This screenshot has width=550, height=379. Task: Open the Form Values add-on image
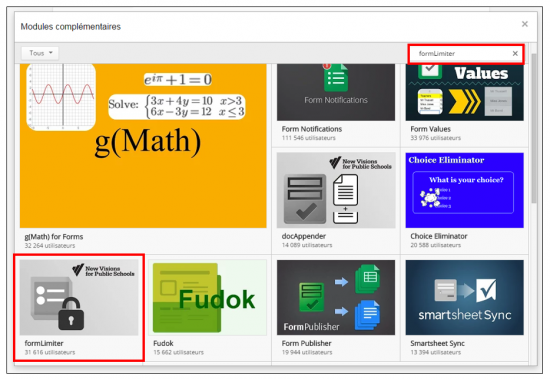coord(464,92)
